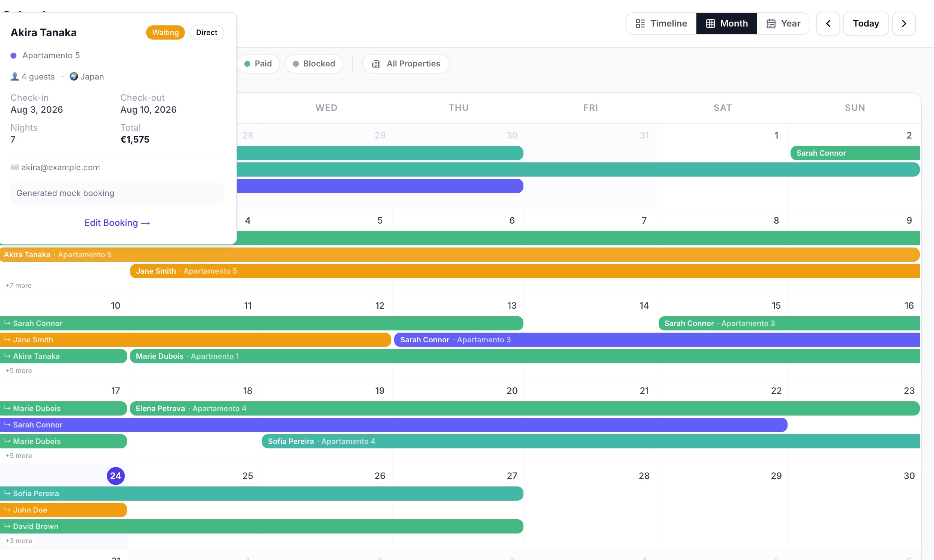Viewport: 934px width, 560px height.
Task: Expand +5 more under day 17
Action: [19, 456]
